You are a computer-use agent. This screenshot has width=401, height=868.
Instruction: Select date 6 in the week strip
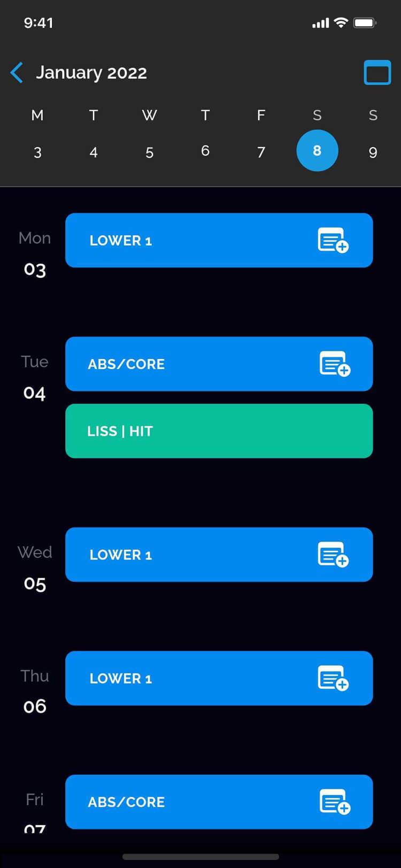tap(205, 151)
